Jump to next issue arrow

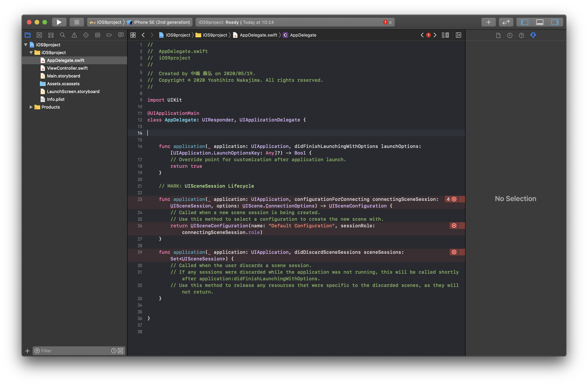pyautogui.click(x=435, y=35)
